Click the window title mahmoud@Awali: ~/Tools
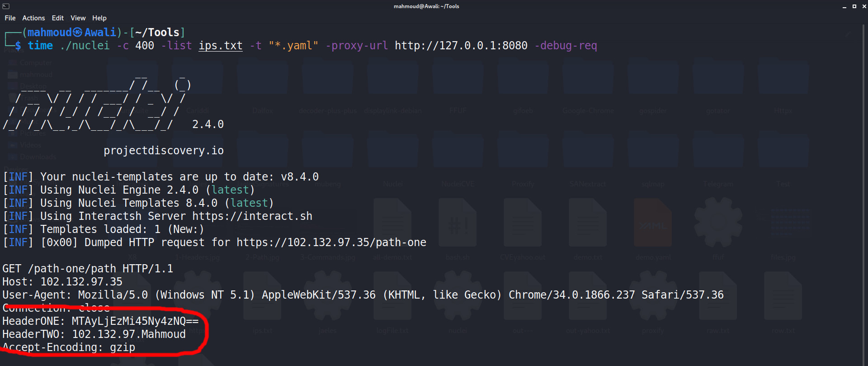 click(x=426, y=6)
